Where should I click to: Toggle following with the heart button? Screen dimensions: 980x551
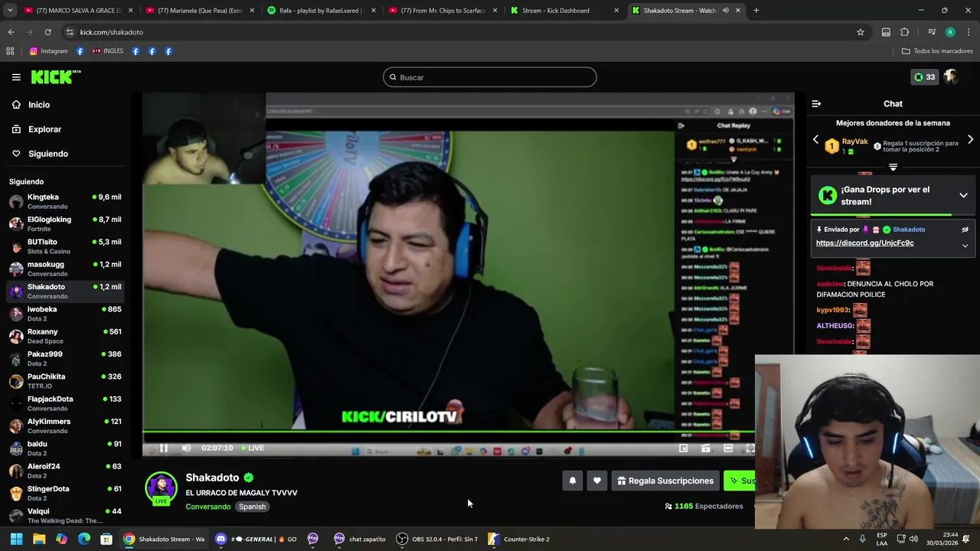[597, 481]
